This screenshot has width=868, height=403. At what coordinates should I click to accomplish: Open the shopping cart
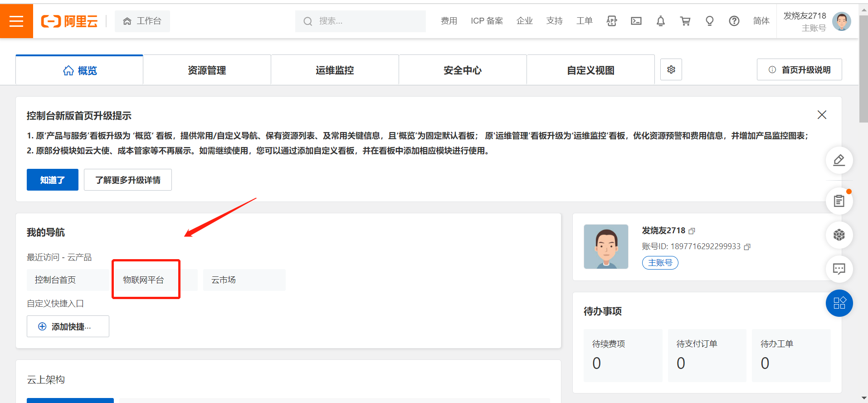pyautogui.click(x=685, y=21)
